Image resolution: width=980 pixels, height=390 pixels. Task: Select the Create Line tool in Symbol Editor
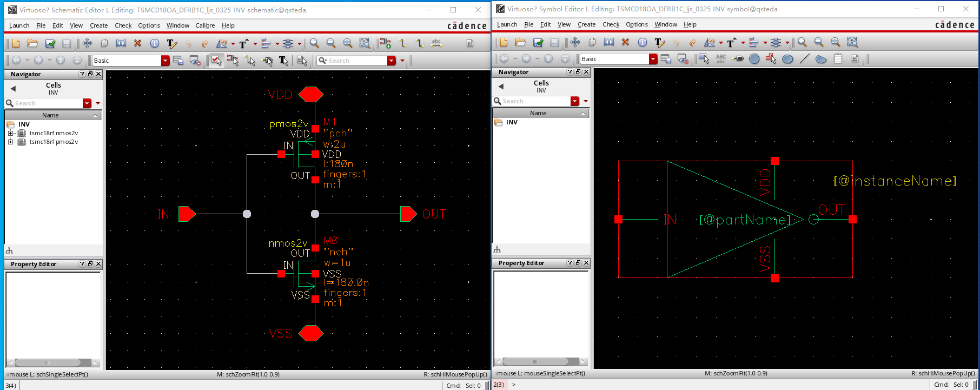click(805, 58)
